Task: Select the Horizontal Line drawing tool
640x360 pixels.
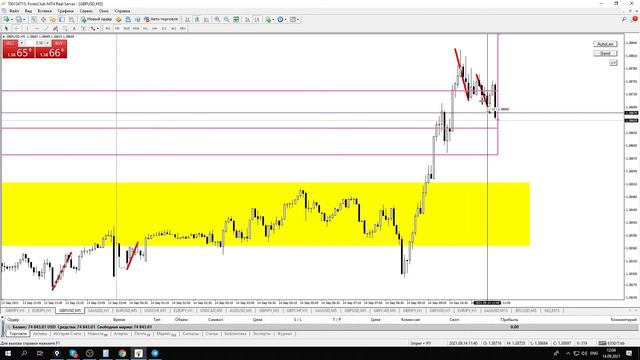Action: (x=37, y=28)
